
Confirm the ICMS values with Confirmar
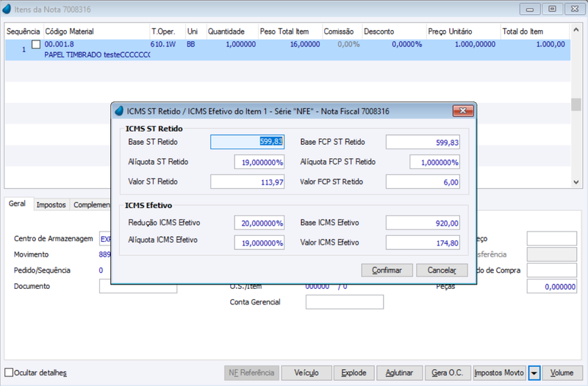coord(387,270)
